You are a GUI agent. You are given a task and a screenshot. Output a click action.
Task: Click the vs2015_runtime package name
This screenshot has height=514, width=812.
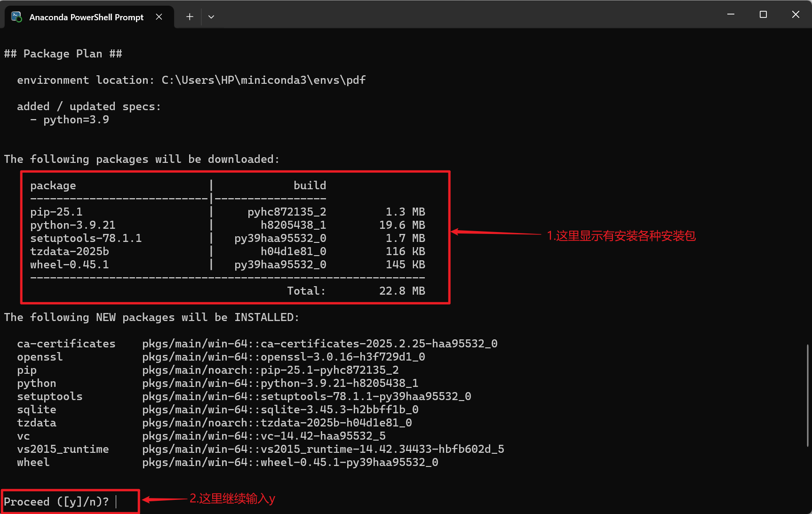pos(63,449)
